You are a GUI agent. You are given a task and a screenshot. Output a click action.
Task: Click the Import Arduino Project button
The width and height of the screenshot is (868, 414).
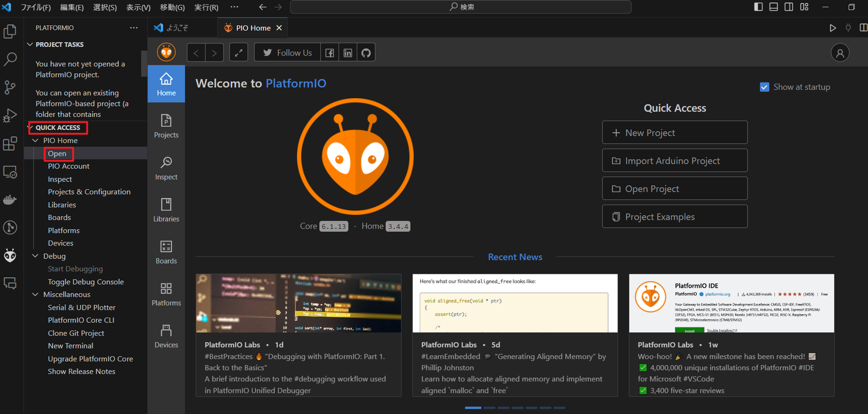point(675,161)
